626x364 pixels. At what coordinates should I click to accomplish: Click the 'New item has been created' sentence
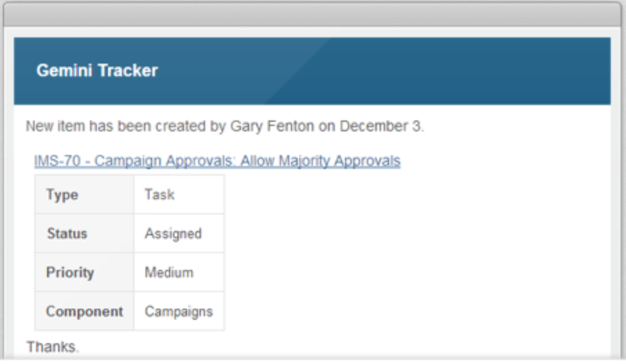pyautogui.click(x=225, y=127)
